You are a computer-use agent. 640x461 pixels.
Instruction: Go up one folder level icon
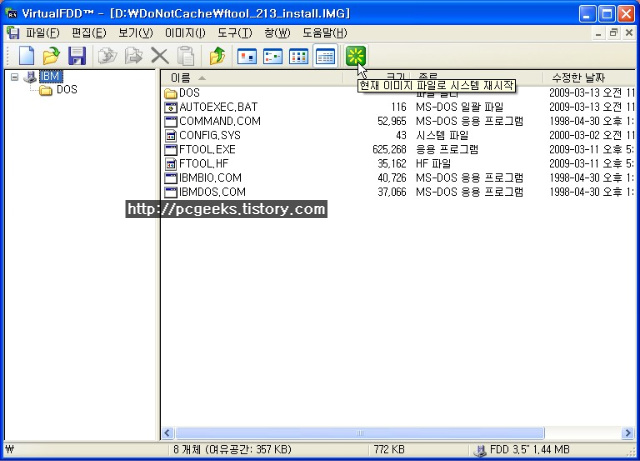pyautogui.click(x=218, y=56)
